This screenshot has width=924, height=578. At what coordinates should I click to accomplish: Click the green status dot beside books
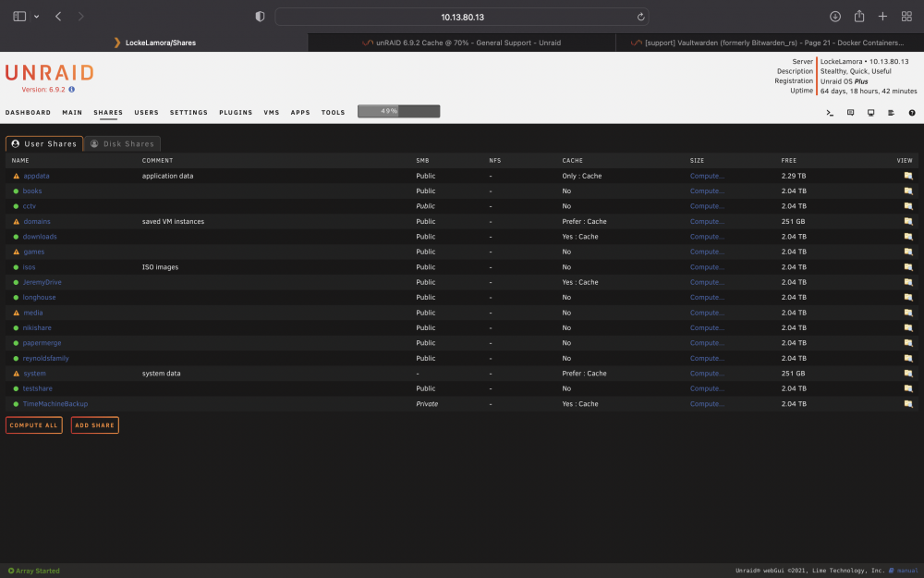16,191
